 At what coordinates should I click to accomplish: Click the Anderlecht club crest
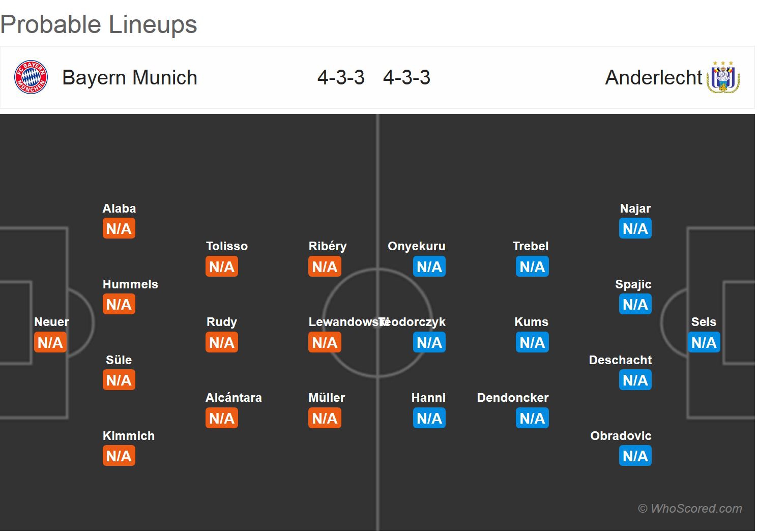pos(723,77)
